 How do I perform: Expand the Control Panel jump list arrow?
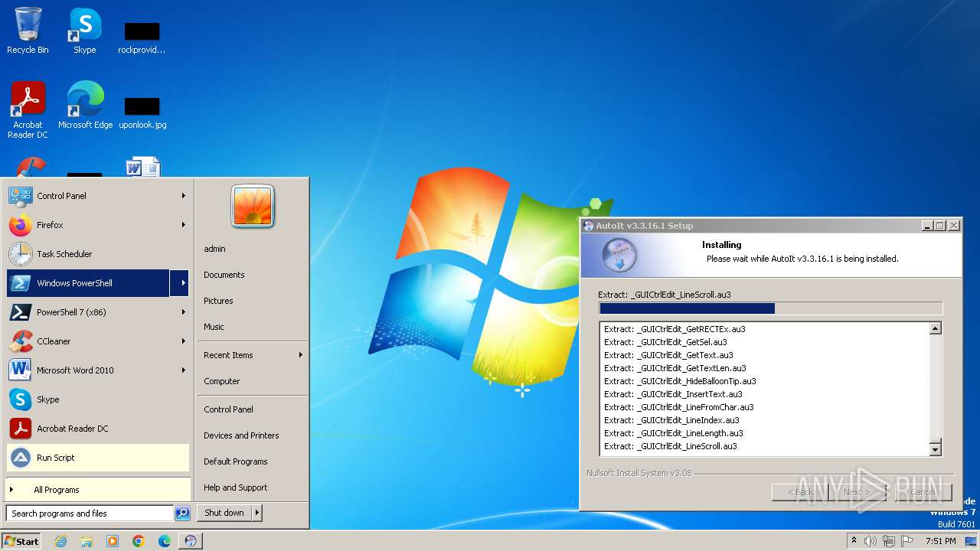coord(183,196)
